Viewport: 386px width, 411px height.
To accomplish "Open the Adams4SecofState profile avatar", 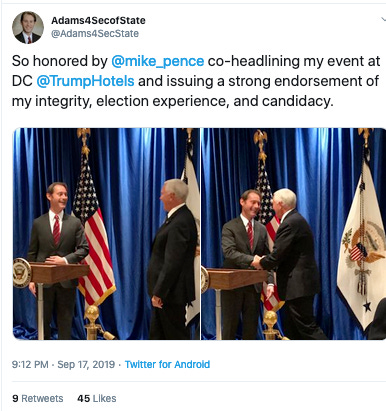I will (x=28, y=28).
